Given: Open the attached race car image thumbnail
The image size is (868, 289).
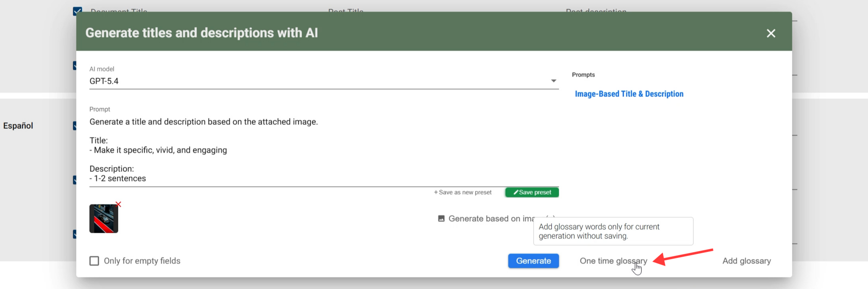Looking at the screenshot, I should (x=104, y=219).
